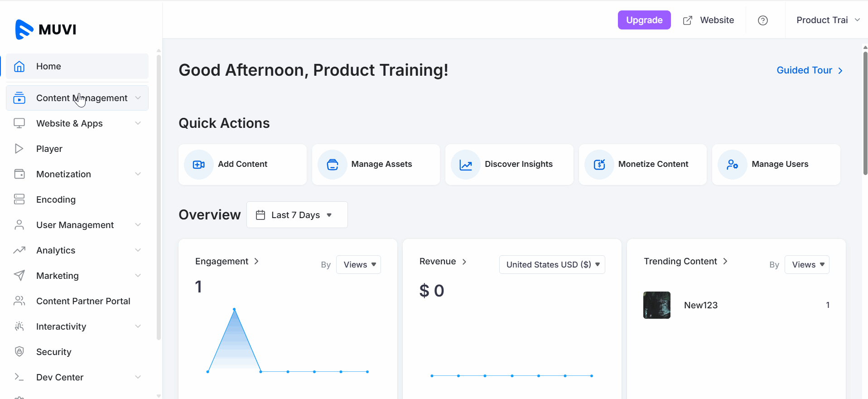Click the Monetize Content icon
The height and width of the screenshot is (399, 868).
(599, 165)
